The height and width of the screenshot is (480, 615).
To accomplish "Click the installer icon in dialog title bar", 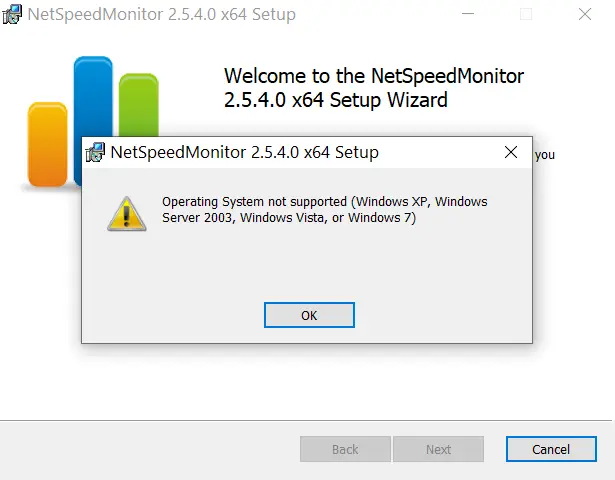I will click(95, 153).
